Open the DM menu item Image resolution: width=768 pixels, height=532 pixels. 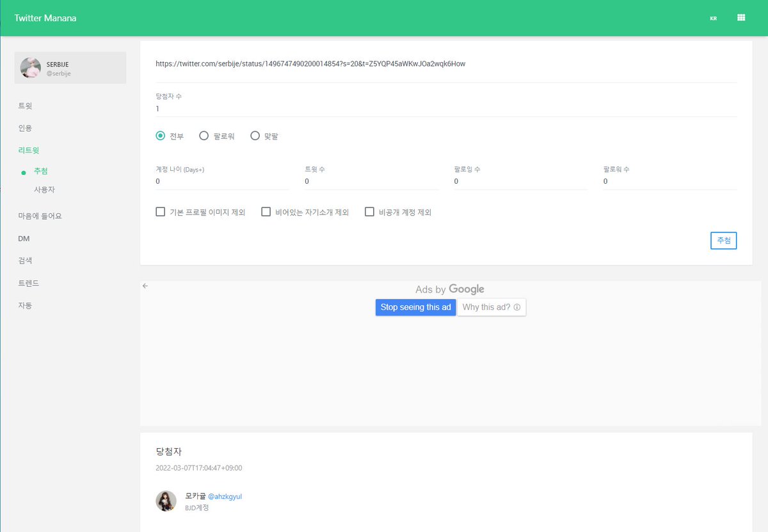click(x=24, y=239)
